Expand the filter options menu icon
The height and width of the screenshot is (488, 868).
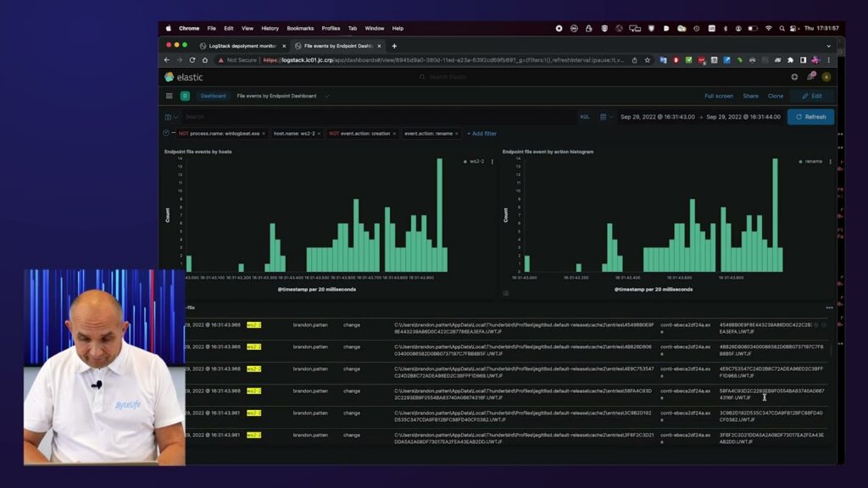[x=166, y=133]
